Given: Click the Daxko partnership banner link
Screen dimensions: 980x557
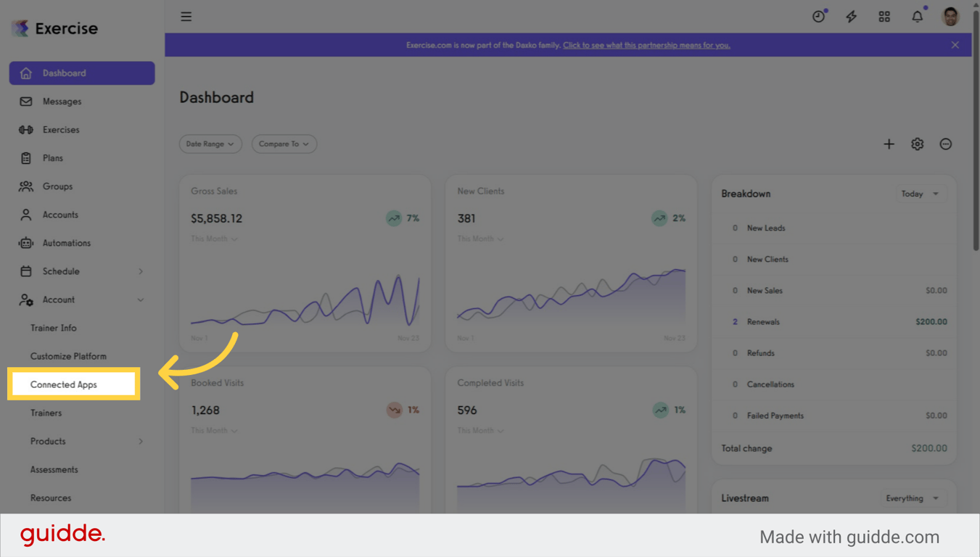Looking at the screenshot, I should click(x=646, y=44).
